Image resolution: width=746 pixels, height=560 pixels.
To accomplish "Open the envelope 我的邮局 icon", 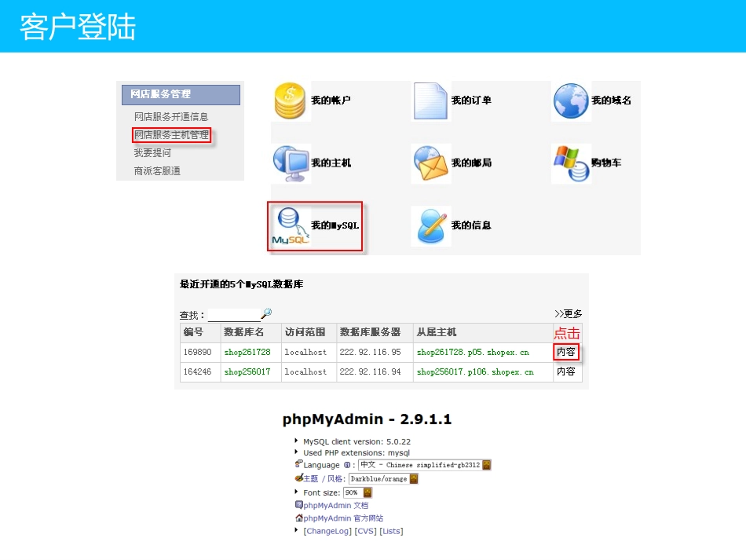I will (430, 163).
